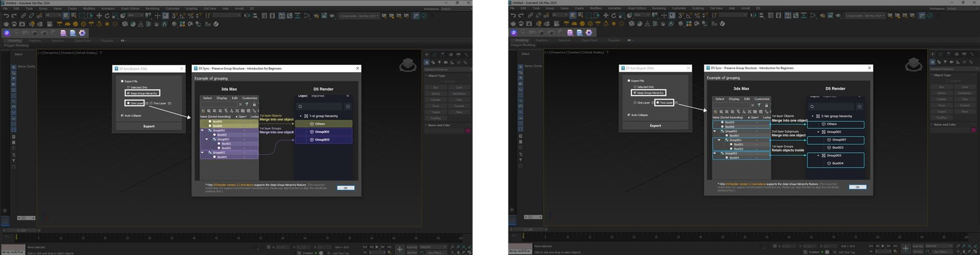Click OK in right Preserve Group Structure dialog
This screenshot has width=980, height=255.
click(x=858, y=187)
